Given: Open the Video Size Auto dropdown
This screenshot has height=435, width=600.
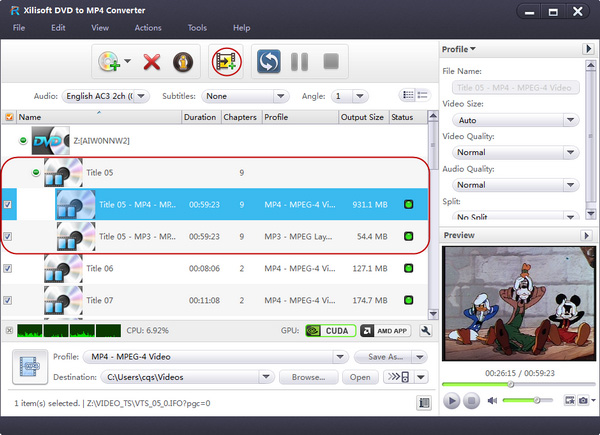Looking at the screenshot, I should (515, 120).
